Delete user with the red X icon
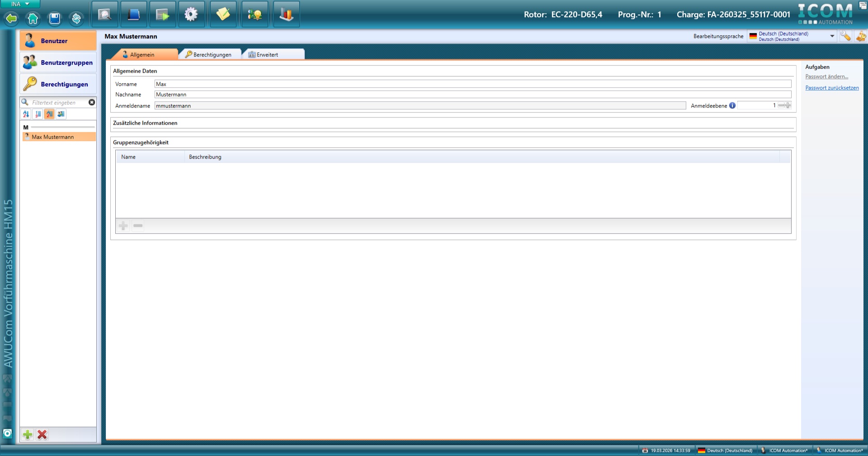 pyautogui.click(x=42, y=435)
